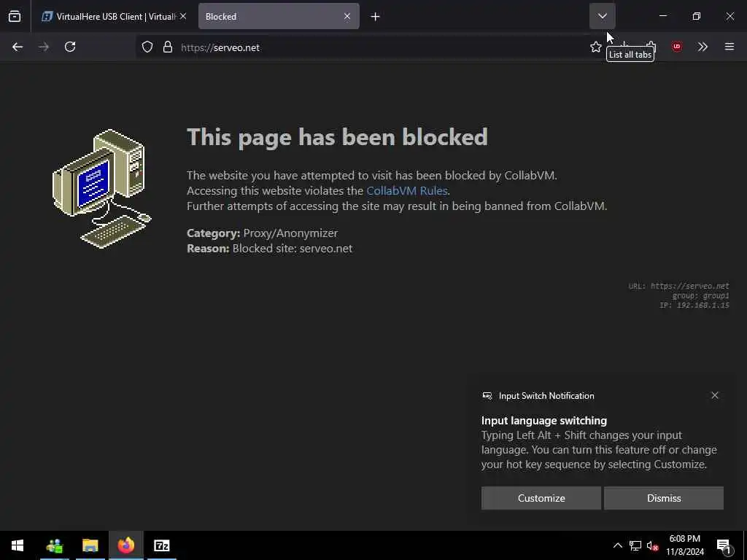The height and width of the screenshot is (560, 747).
Task: Close the Blocked tab
Action: pos(347,16)
